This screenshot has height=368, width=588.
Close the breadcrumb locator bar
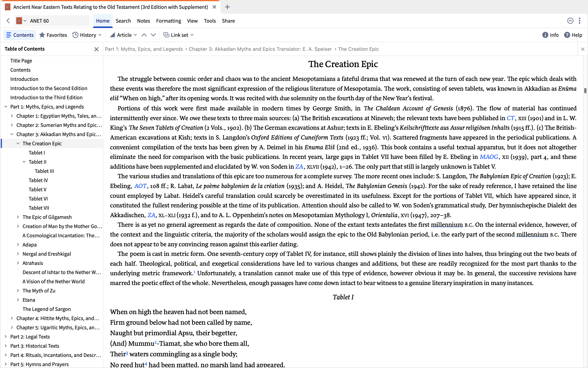click(x=583, y=49)
